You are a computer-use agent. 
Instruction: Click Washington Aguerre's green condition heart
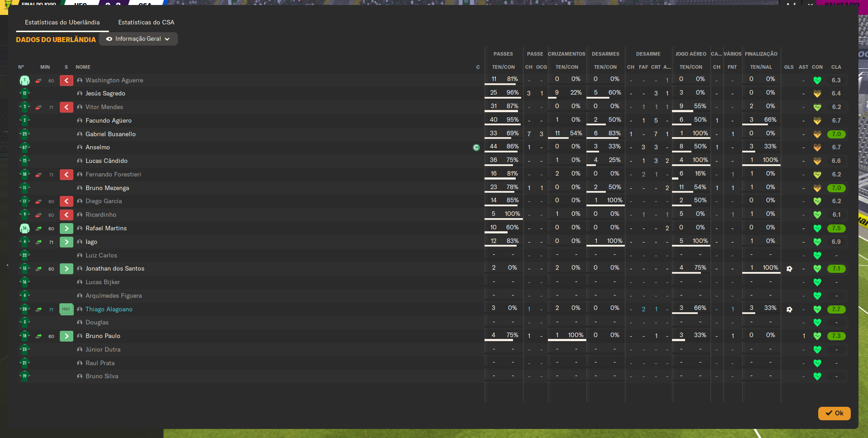(x=817, y=81)
